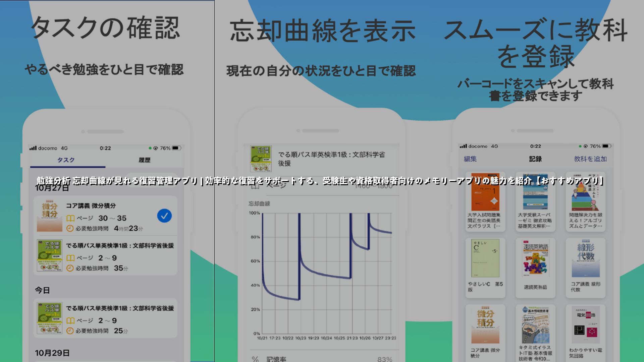This screenshot has width=644, height=362.
Task: Click the 忘却曲線を表示 heading
Action: pos(323,31)
